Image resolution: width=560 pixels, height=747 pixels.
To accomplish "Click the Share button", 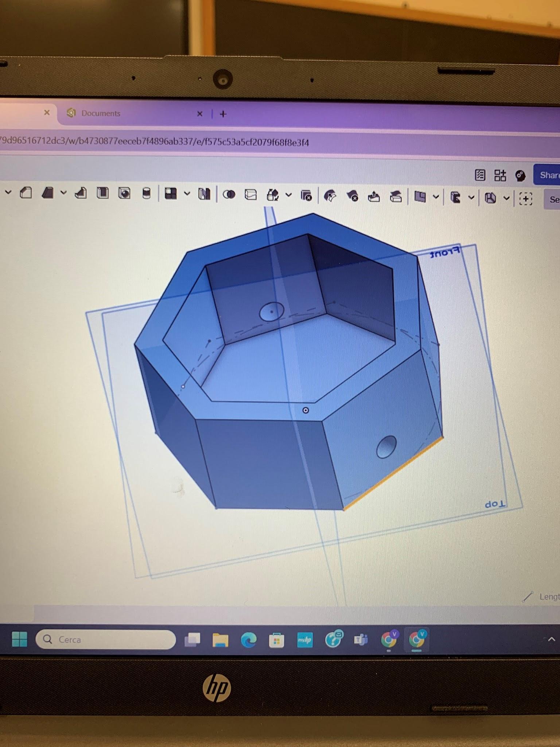I will [x=547, y=175].
